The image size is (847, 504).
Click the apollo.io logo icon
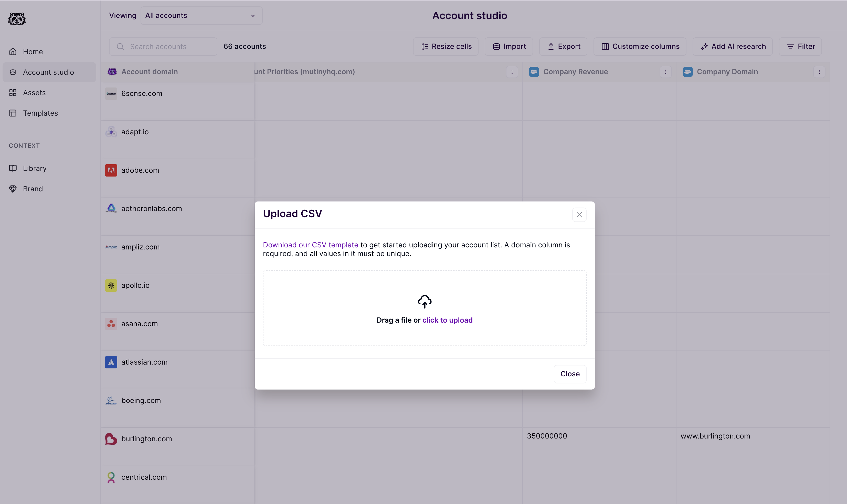pos(111,285)
